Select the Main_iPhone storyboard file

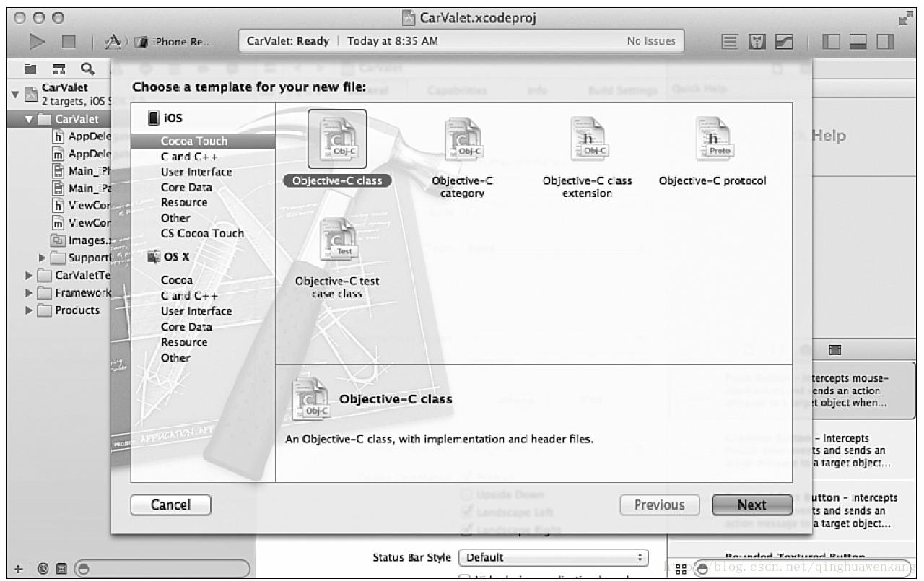pyautogui.click(x=82, y=171)
